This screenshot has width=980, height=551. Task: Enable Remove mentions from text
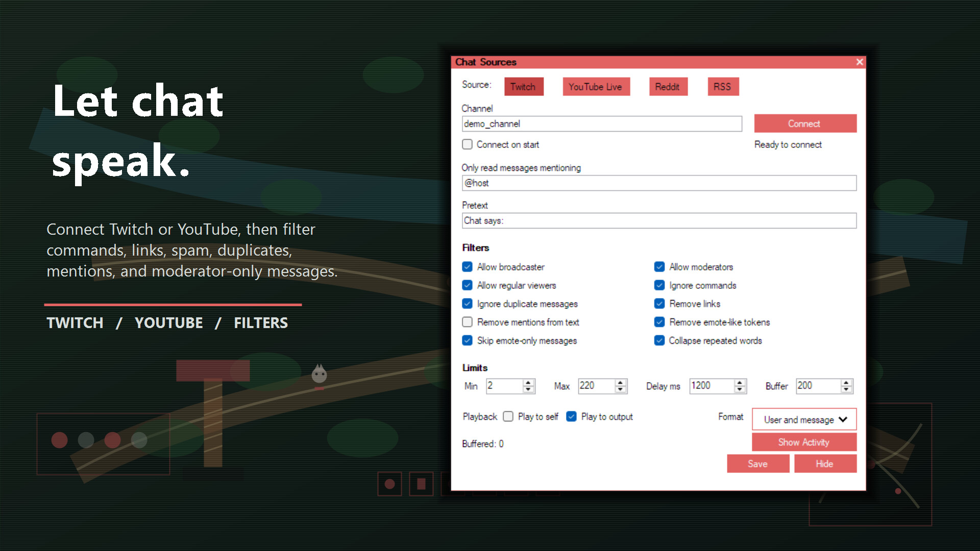click(467, 322)
